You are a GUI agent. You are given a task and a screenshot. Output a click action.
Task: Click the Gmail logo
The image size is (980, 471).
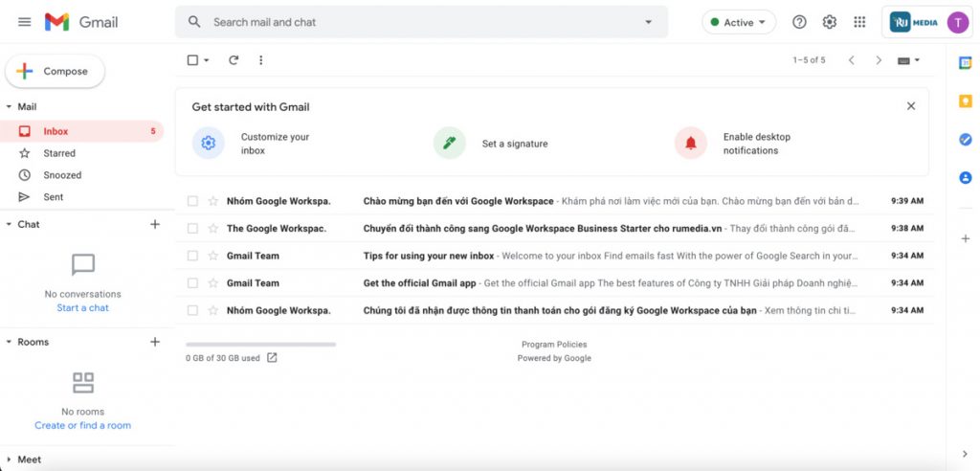[81, 22]
